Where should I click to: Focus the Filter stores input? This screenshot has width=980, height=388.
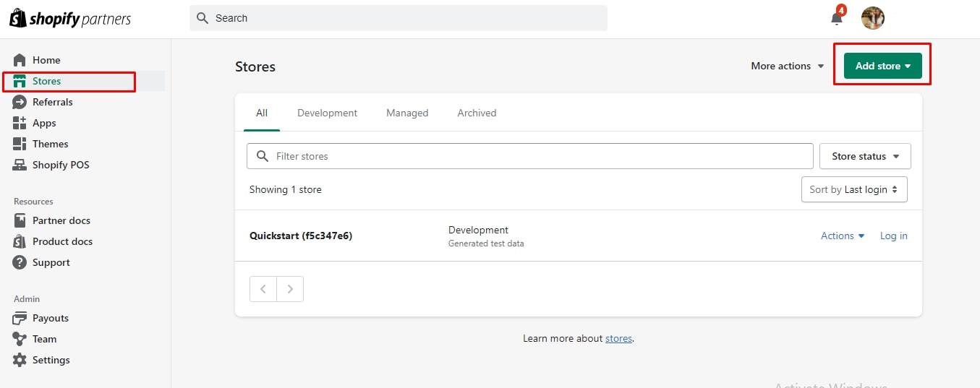(530, 156)
